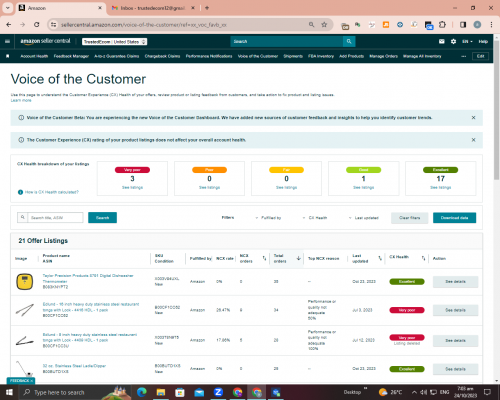
Task: Click the Search button beside listing search
Action: tap(102, 218)
